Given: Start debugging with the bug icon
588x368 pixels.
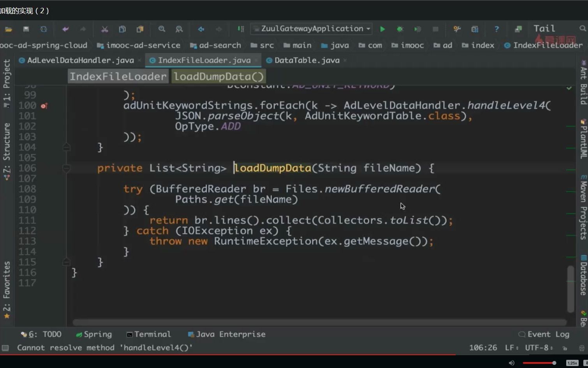Looking at the screenshot, I should [x=400, y=29].
